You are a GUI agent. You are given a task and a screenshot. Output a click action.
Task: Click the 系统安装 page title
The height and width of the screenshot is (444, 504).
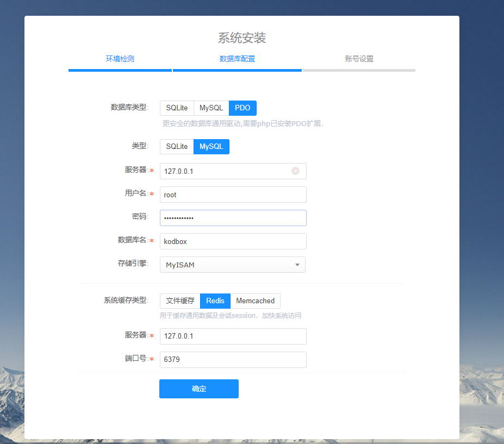click(242, 38)
